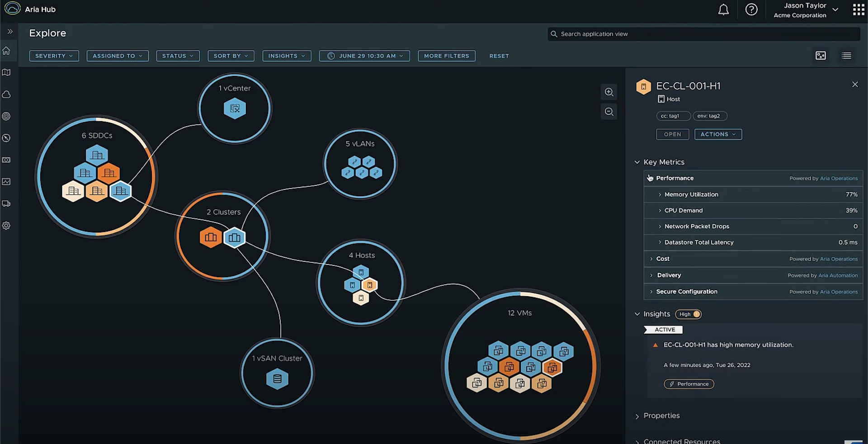
Task: Open the notifications bell
Action: (x=723, y=9)
